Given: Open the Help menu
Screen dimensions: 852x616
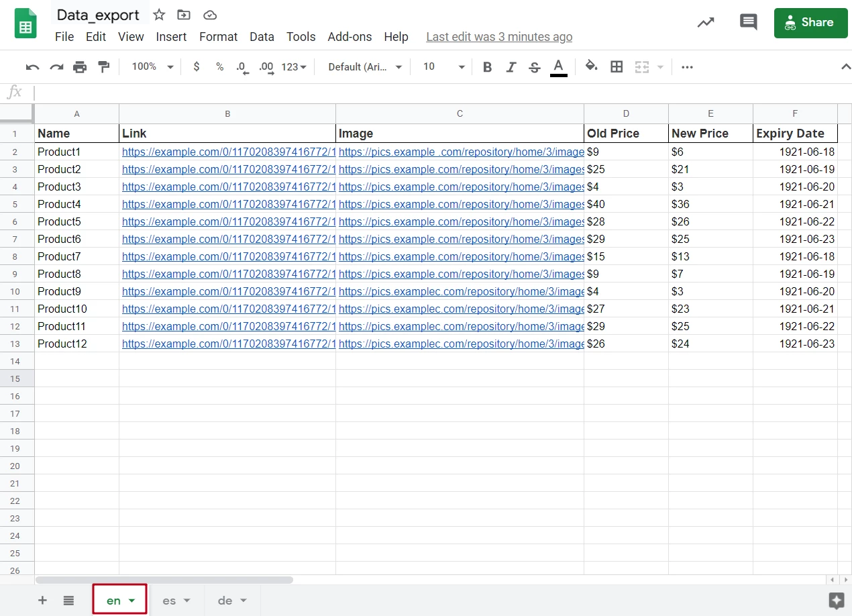Looking at the screenshot, I should point(396,37).
